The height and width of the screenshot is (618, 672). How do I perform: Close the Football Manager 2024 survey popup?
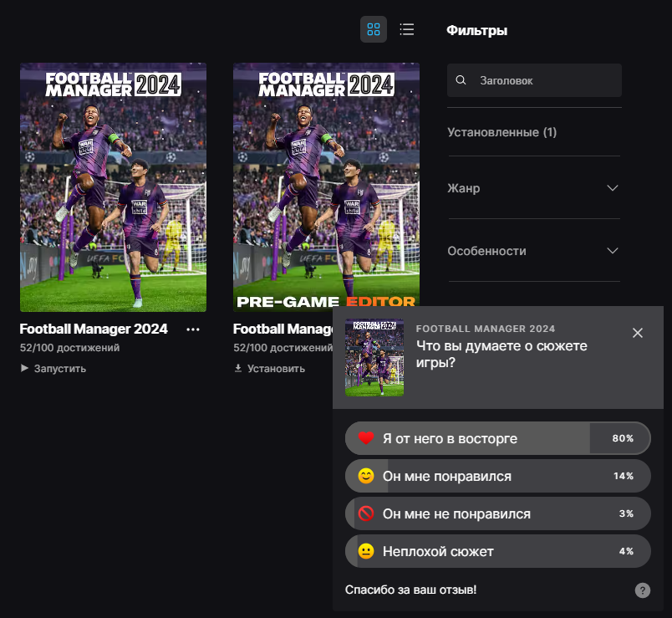pyautogui.click(x=638, y=333)
